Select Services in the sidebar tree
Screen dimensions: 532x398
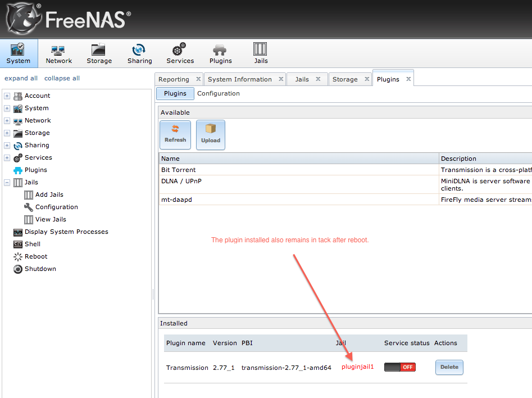point(38,157)
